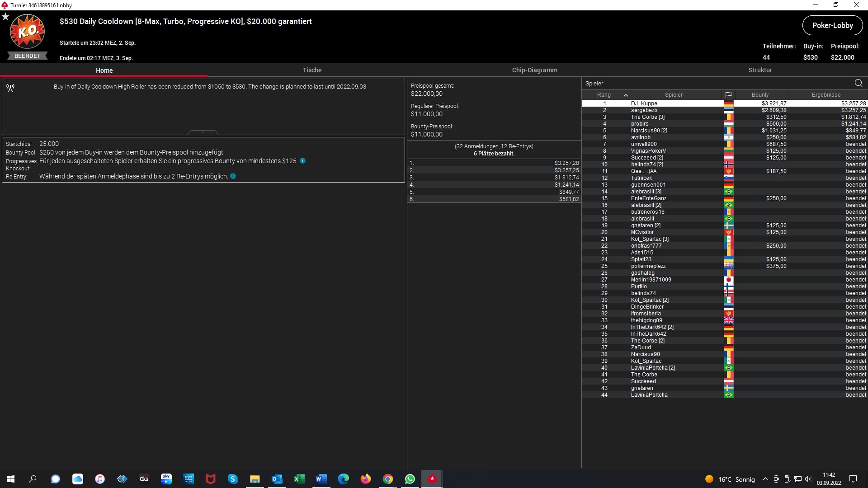Toggle Rang column sort arrow
868x488 pixels.
(626, 95)
